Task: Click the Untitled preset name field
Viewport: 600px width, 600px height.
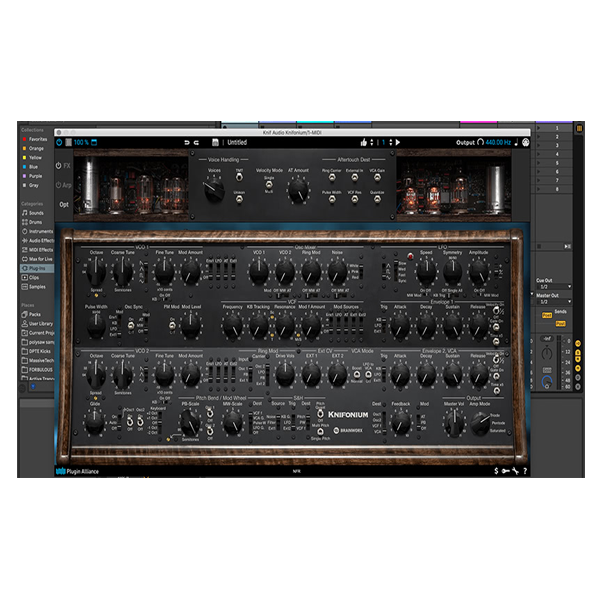Action: [x=237, y=142]
